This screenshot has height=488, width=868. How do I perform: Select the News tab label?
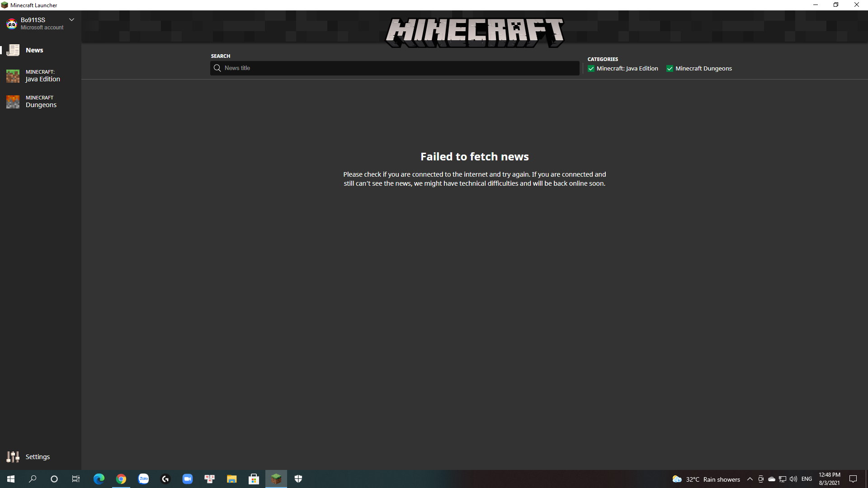[34, 50]
